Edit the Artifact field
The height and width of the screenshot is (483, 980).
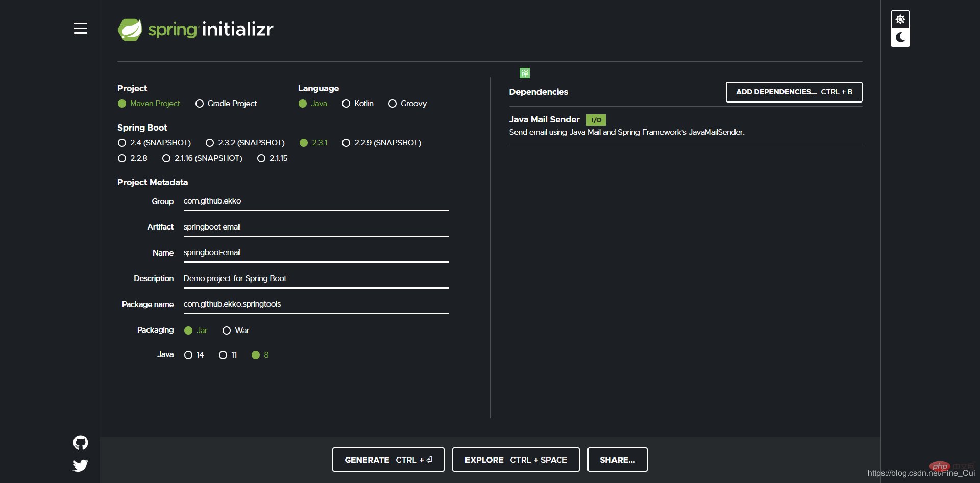tap(316, 227)
